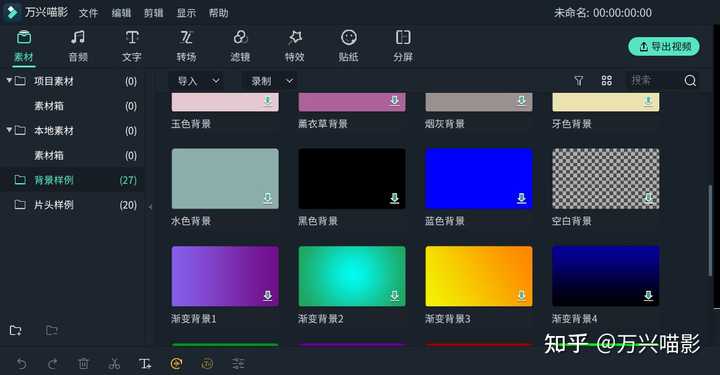
Task: Open the 音频 audio tab
Action: (78, 46)
